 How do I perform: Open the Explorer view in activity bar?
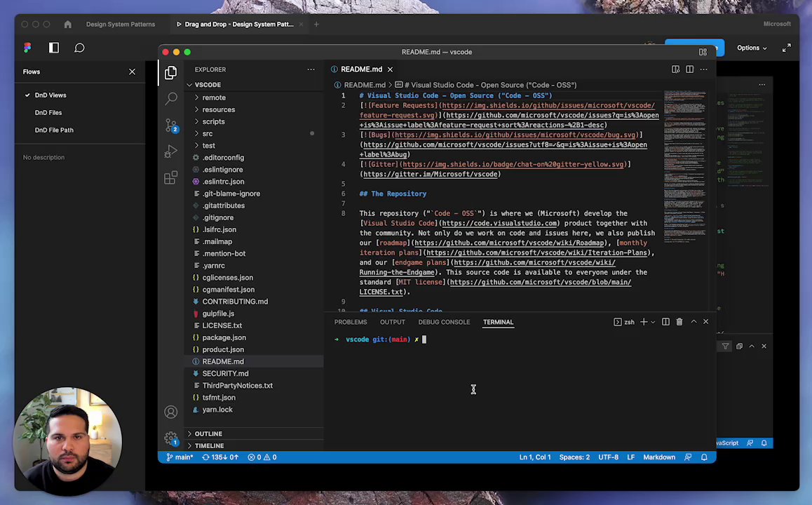click(x=170, y=72)
